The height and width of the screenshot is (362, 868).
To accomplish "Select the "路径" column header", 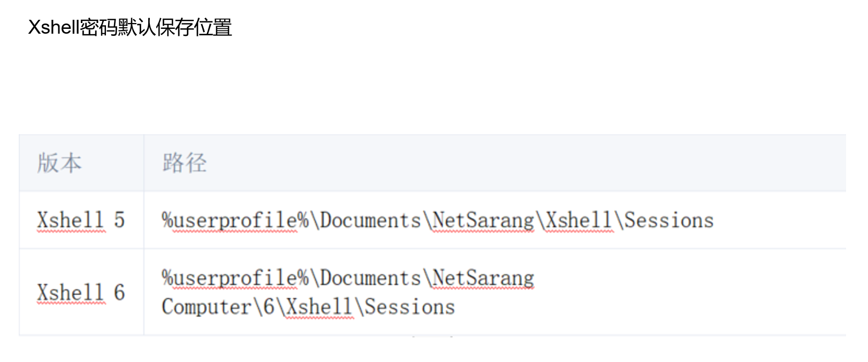I will point(185,163).
